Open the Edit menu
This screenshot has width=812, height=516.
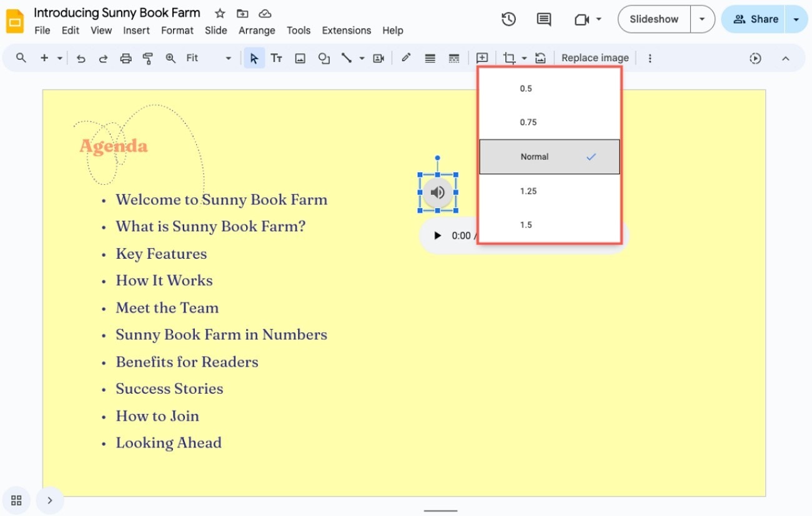(71, 30)
